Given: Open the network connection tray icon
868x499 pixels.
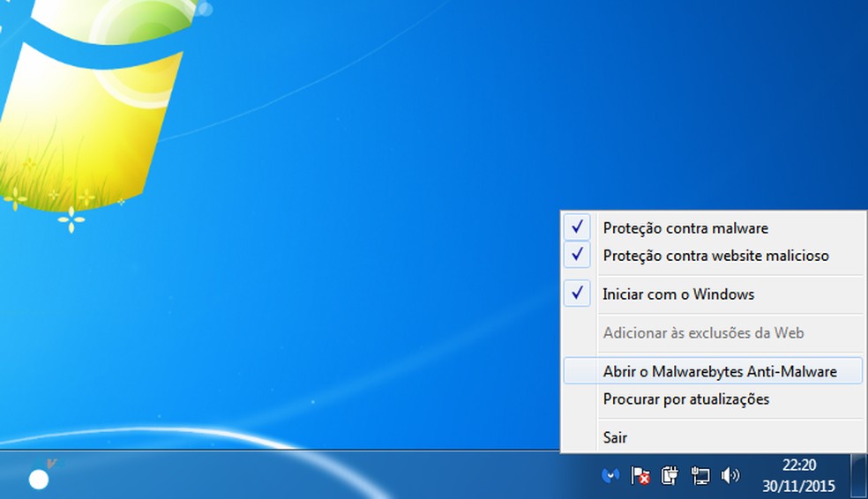Looking at the screenshot, I should point(700,475).
